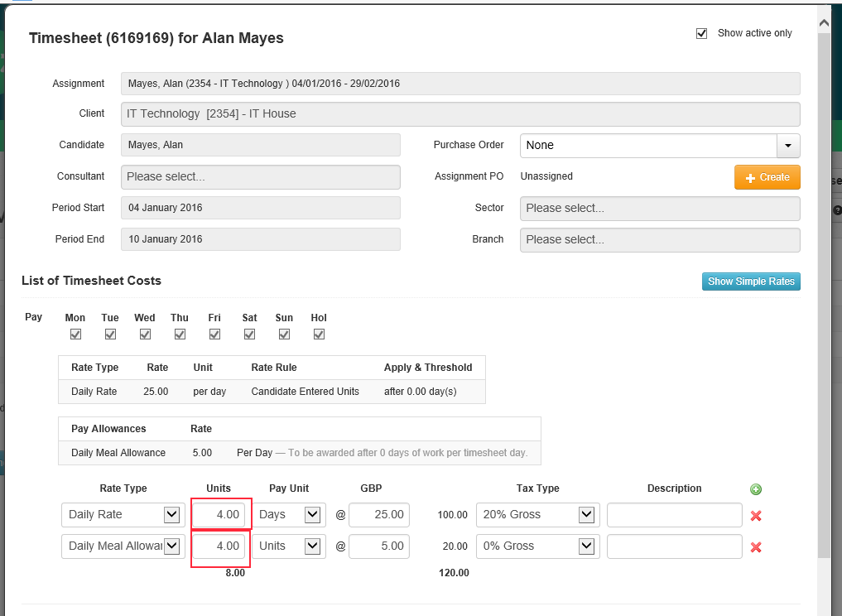Toggle the Sun pay checkbox
This screenshot has height=616, width=842.
click(x=284, y=334)
